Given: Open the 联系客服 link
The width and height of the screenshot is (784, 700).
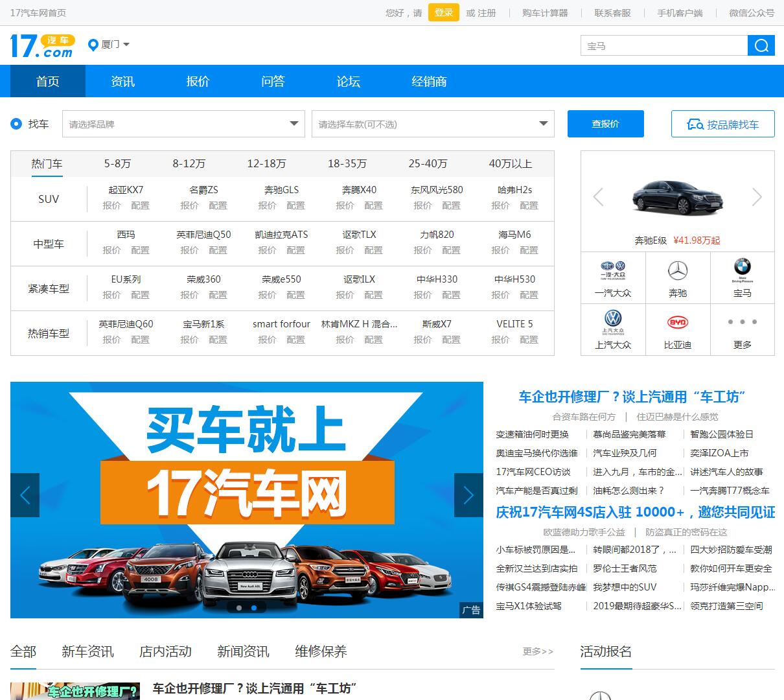Looking at the screenshot, I should 612,13.
